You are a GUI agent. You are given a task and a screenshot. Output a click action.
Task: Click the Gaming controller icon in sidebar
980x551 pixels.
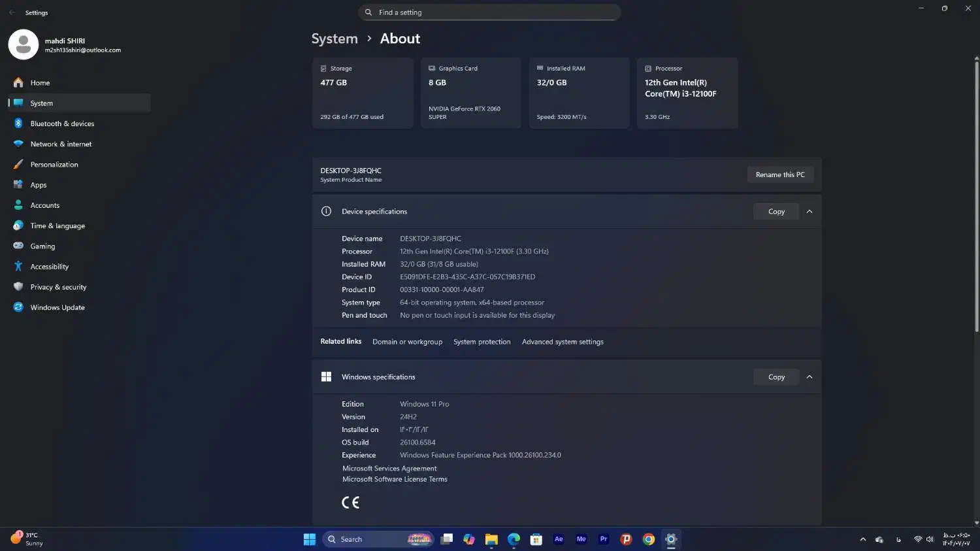(18, 246)
